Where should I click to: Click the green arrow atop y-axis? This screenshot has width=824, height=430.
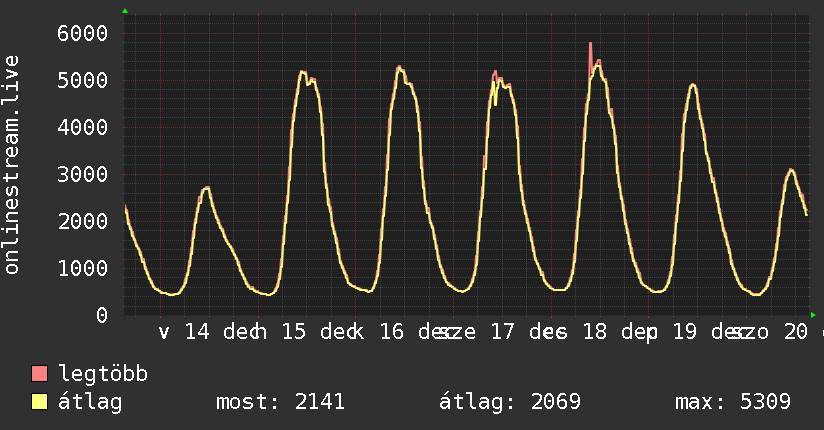[x=125, y=11]
